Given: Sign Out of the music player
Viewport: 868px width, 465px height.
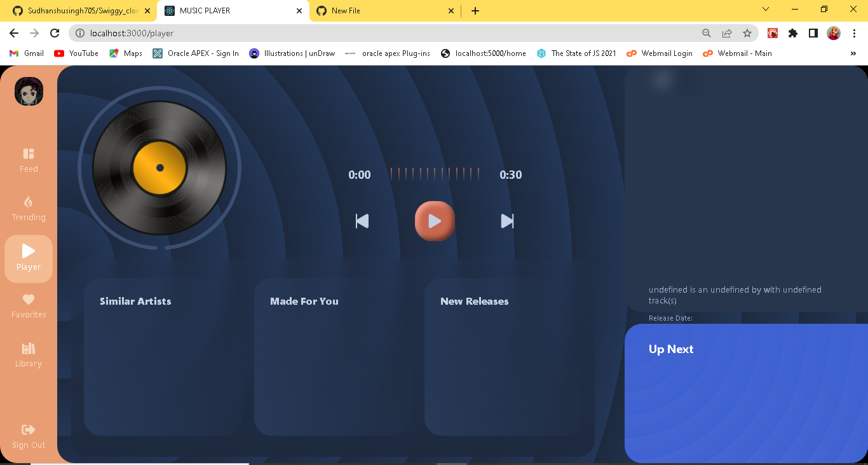Looking at the screenshot, I should (x=28, y=436).
